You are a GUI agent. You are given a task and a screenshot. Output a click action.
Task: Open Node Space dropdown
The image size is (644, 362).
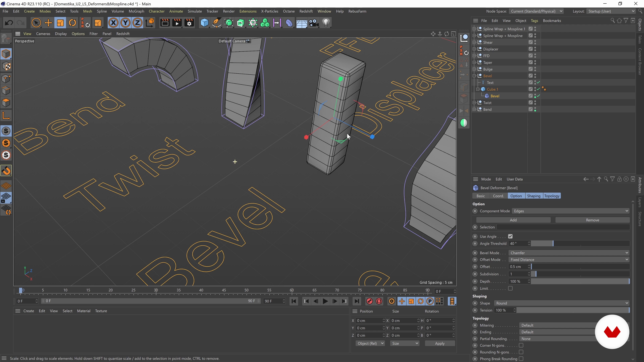[536, 11]
